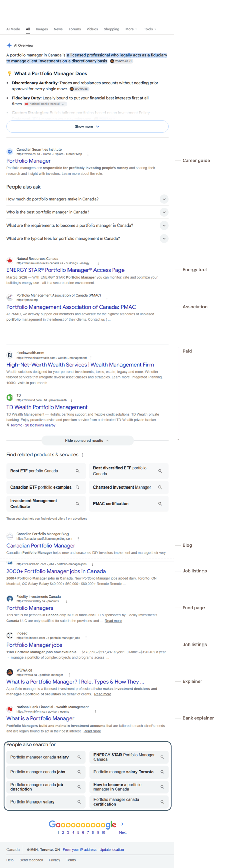Image resolution: width=243 pixels, height=868 pixels.
Task: Open options menu for Indeed result
Action: [86, 638]
